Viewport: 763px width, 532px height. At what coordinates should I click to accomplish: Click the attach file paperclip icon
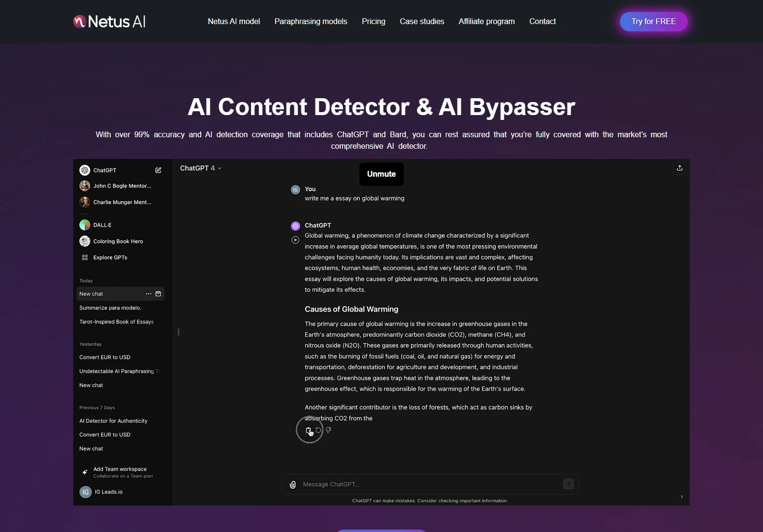[292, 484]
